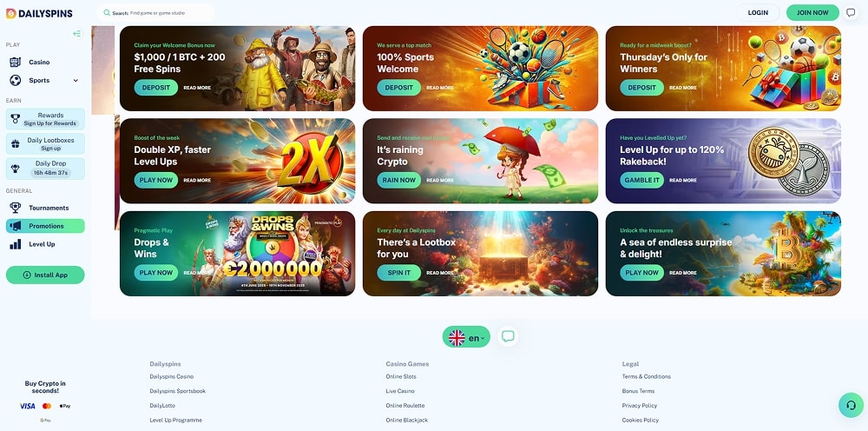This screenshot has width=868, height=431.
Task: Expand the Sports submenu chevron
Action: pyautogui.click(x=76, y=80)
